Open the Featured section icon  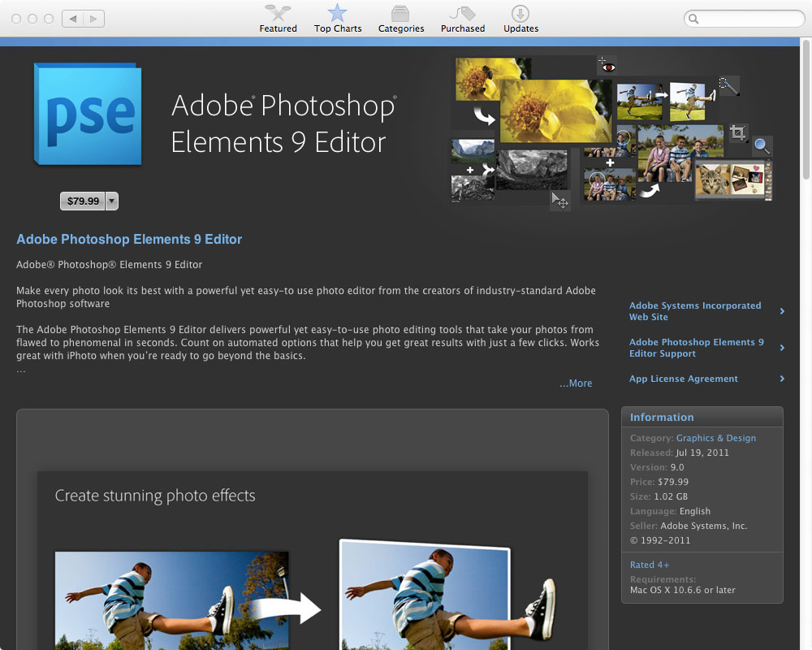coord(278,12)
